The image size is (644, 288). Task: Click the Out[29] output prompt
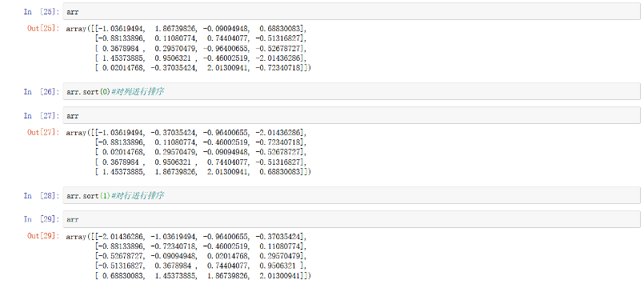click(43, 236)
